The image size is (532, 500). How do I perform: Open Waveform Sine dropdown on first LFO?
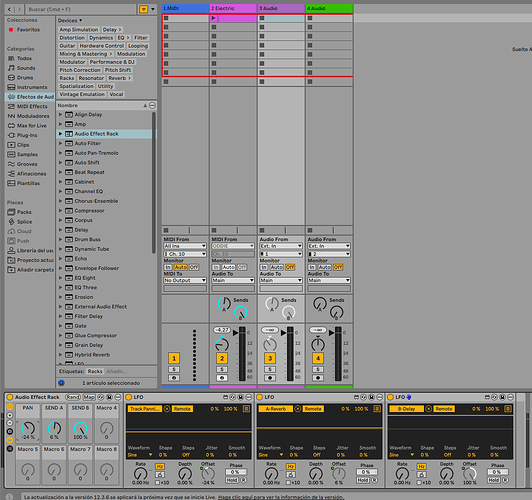(x=140, y=455)
